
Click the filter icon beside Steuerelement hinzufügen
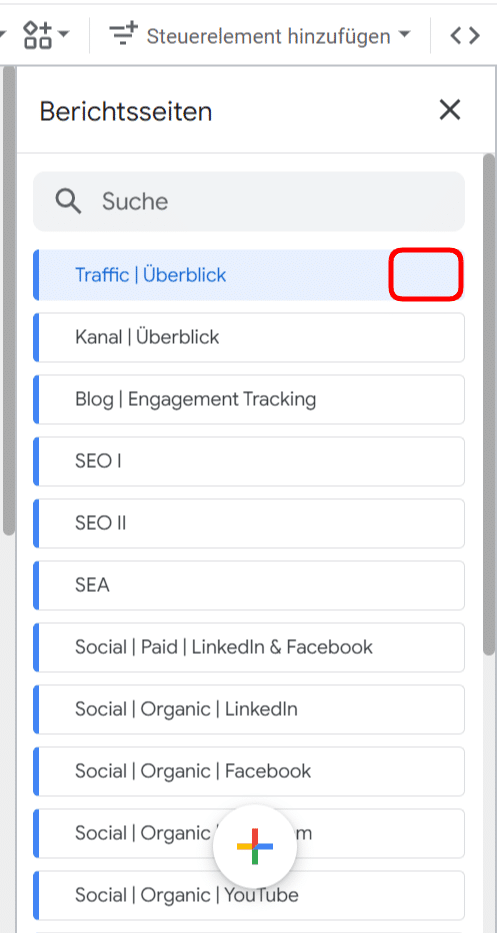pos(124,36)
